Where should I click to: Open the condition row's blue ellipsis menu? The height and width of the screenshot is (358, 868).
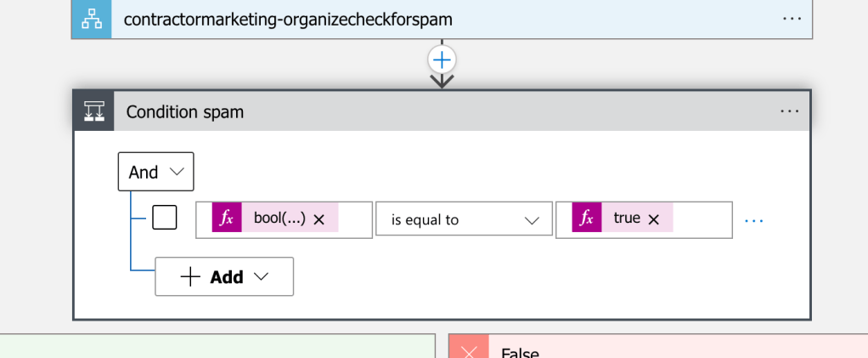(754, 221)
